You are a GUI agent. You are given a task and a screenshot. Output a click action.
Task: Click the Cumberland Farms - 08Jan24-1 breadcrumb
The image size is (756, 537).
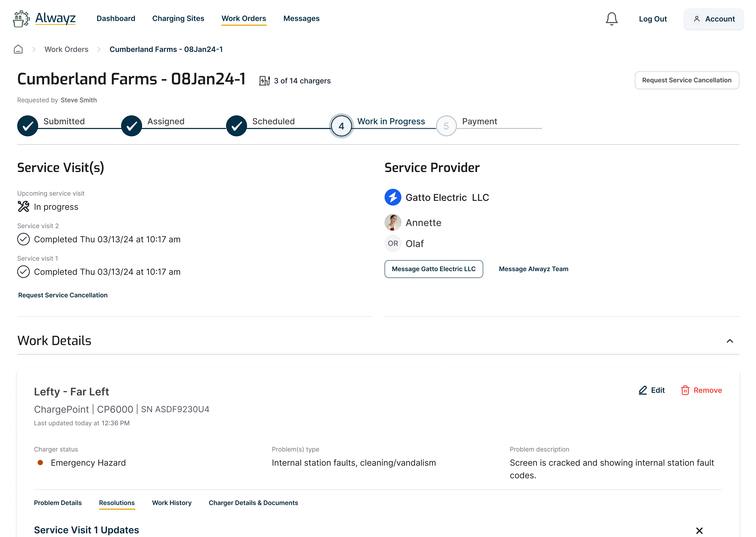click(166, 49)
